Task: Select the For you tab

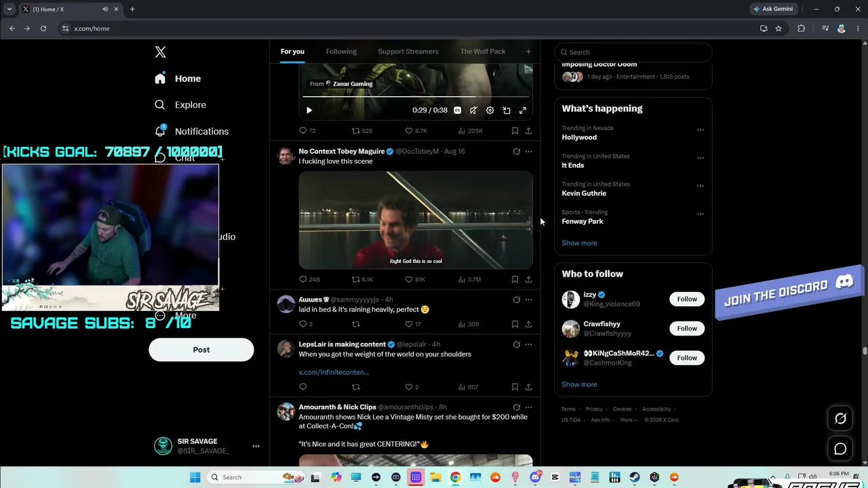Action: click(292, 52)
